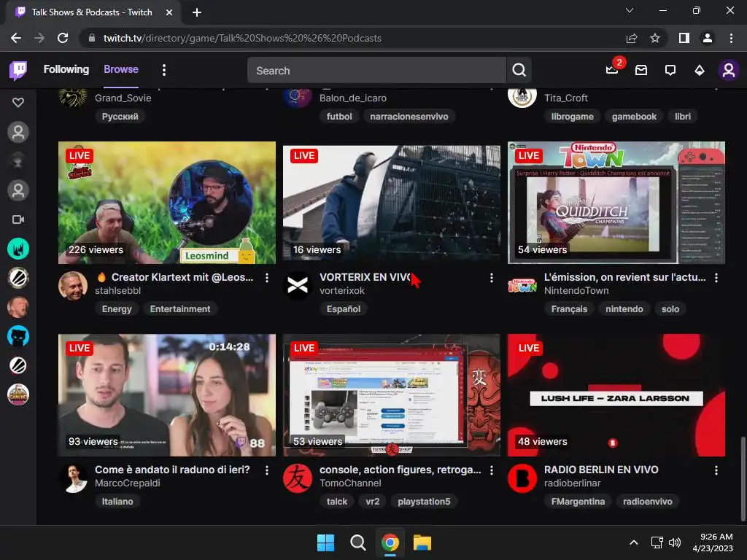Click the Search input field
This screenshot has width=747, height=560.
tap(376, 71)
